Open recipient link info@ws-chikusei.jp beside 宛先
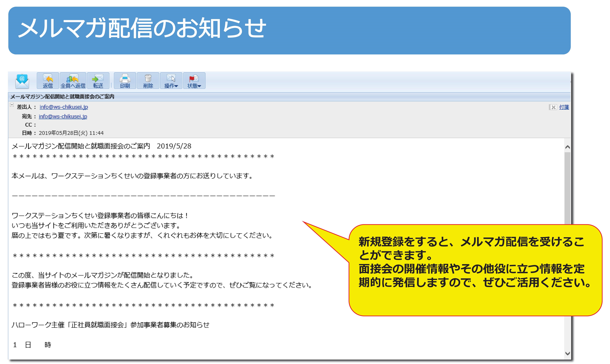The image size is (610, 364). [x=63, y=117]
